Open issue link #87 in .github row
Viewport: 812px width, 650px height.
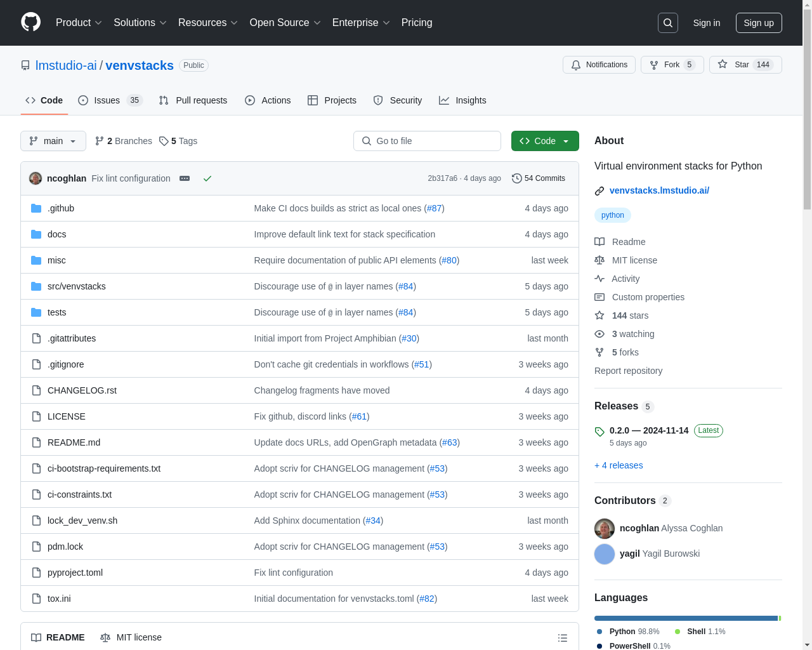point(434,208)
